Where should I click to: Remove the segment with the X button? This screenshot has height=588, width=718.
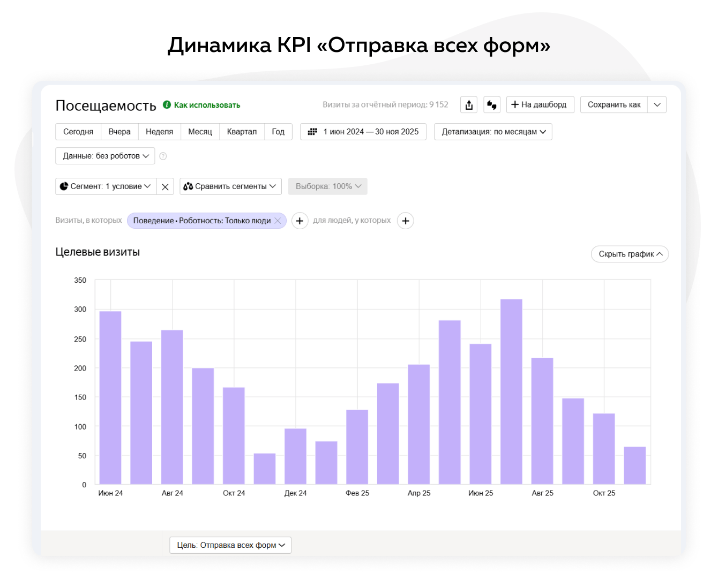point(165,187)
